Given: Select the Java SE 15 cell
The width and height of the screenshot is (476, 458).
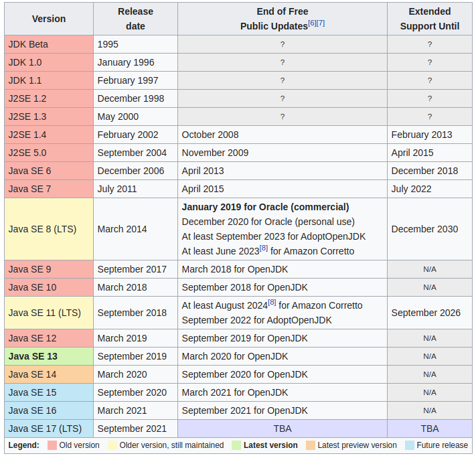Looking at the screenshot, I should (x=49, y=392).
